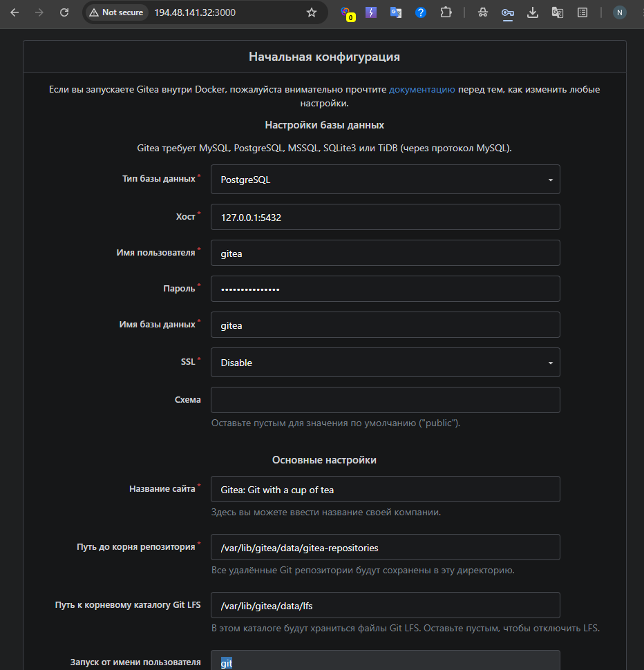Open the Extensions puzzle piece menu
This screenshot has height=670, width=644.
[446, 13]
